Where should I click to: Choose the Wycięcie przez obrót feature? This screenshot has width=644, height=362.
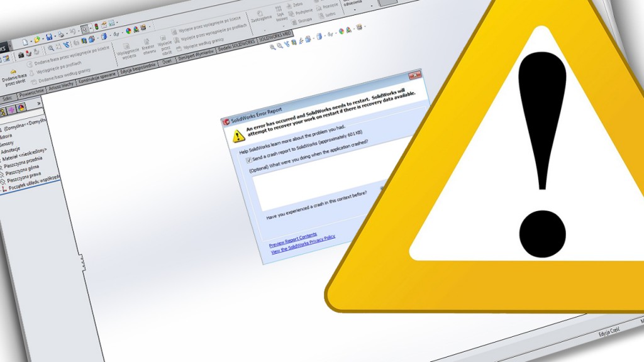click(164, 41)
